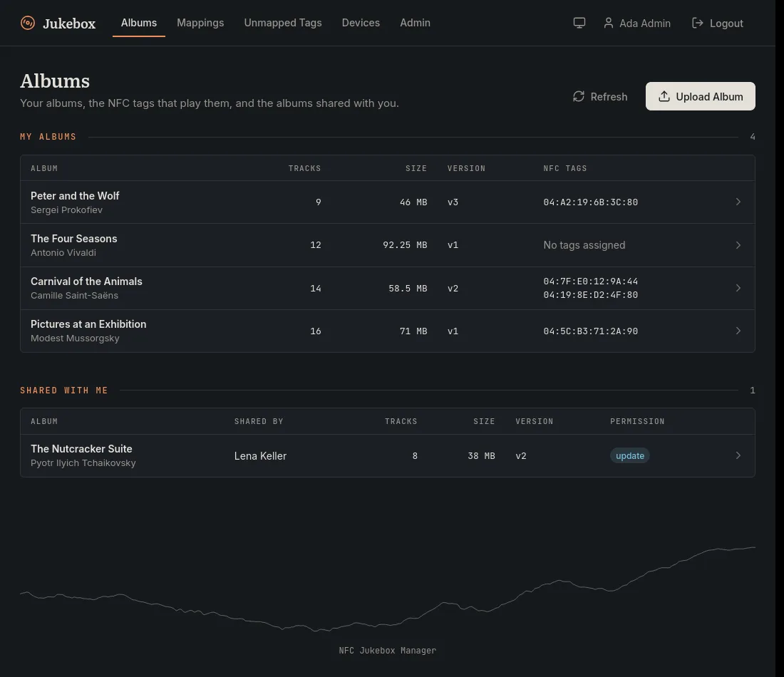The height and width of the screenshot is (677, 784).
Task: Click version v3 for Peter and the Wolf
Action: coord(453,202)
